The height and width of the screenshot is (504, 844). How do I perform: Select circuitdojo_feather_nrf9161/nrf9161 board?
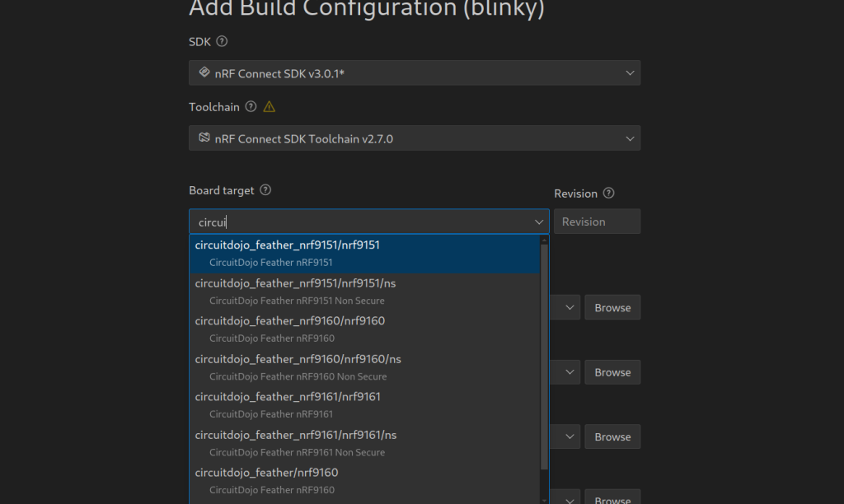point(364,405)
